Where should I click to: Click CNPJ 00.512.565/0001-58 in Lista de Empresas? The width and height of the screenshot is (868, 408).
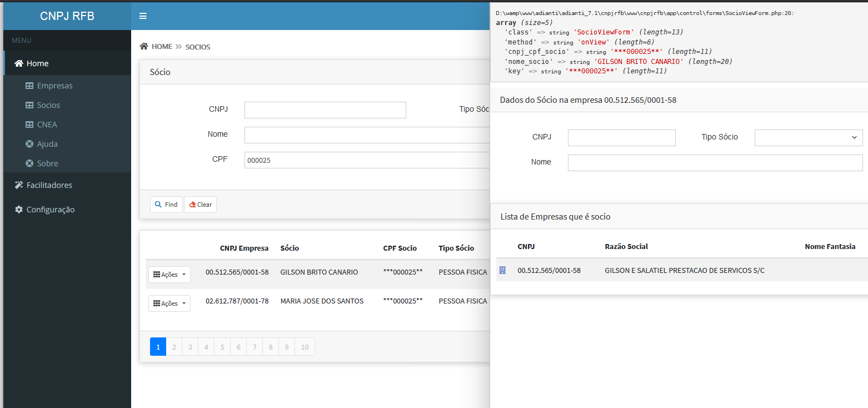click(549, 271)
